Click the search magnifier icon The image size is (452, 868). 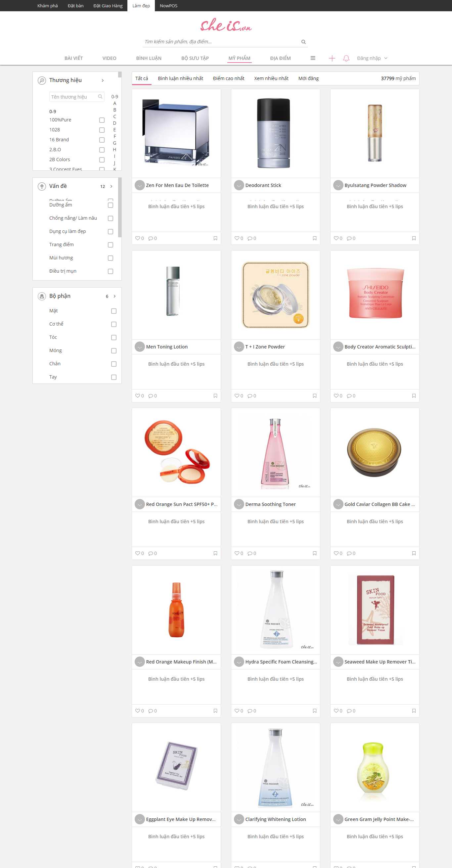pyautogui.click(x=303, y=42)
